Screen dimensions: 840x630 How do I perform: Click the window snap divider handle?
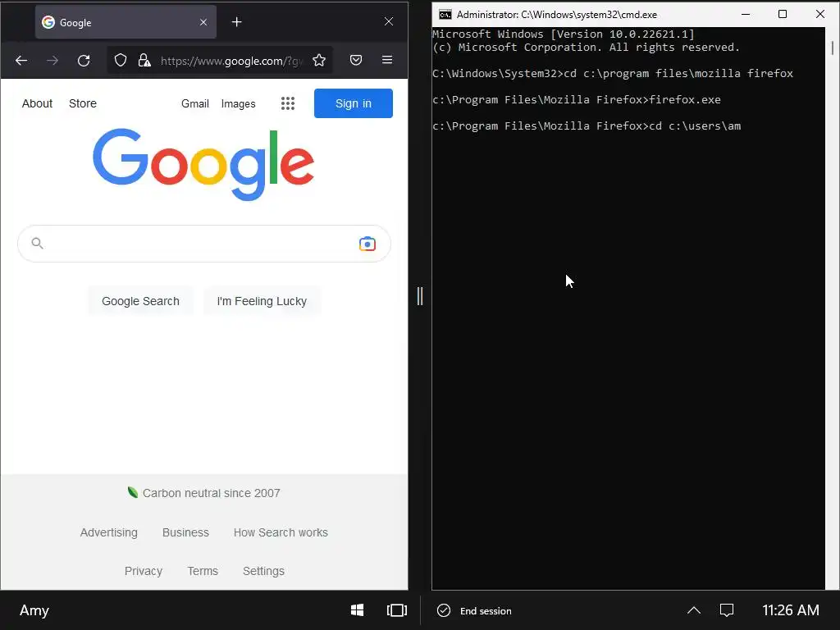[x=420, y=295]
